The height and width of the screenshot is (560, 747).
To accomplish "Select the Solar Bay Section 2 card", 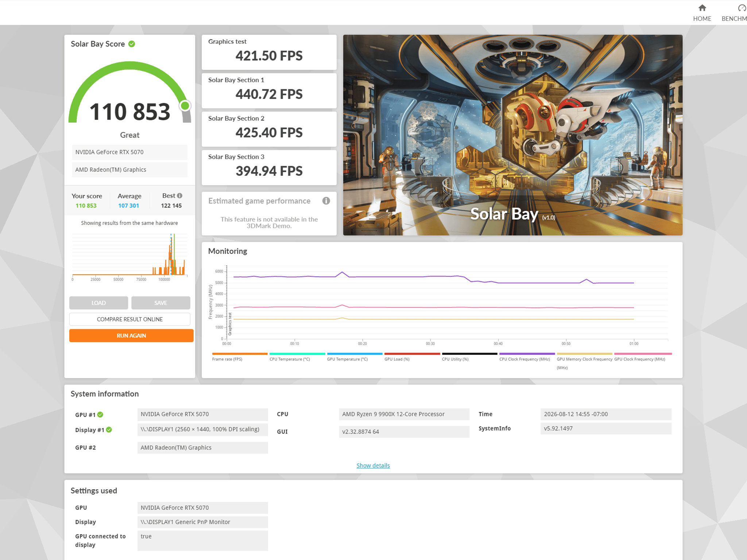I will 269,129.
